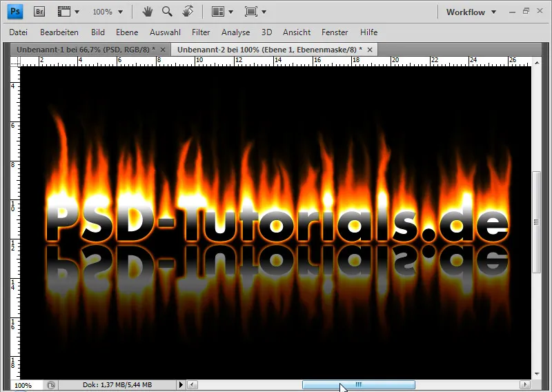Minimize the Photoshop window
Image resolution: width=552 pixels, height=392 pixels.
512,12
